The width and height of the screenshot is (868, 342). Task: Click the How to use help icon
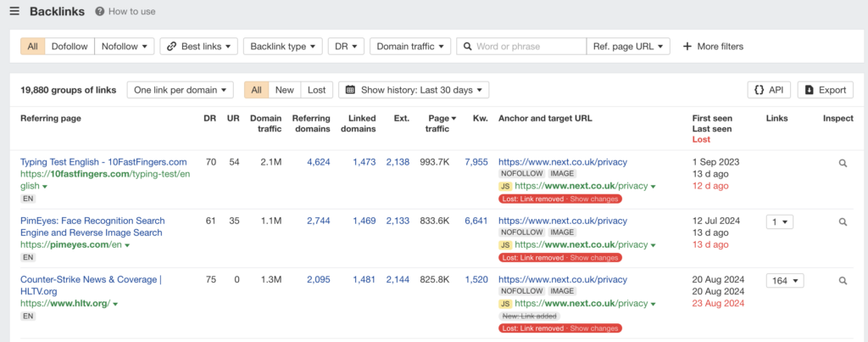point(100,11)
